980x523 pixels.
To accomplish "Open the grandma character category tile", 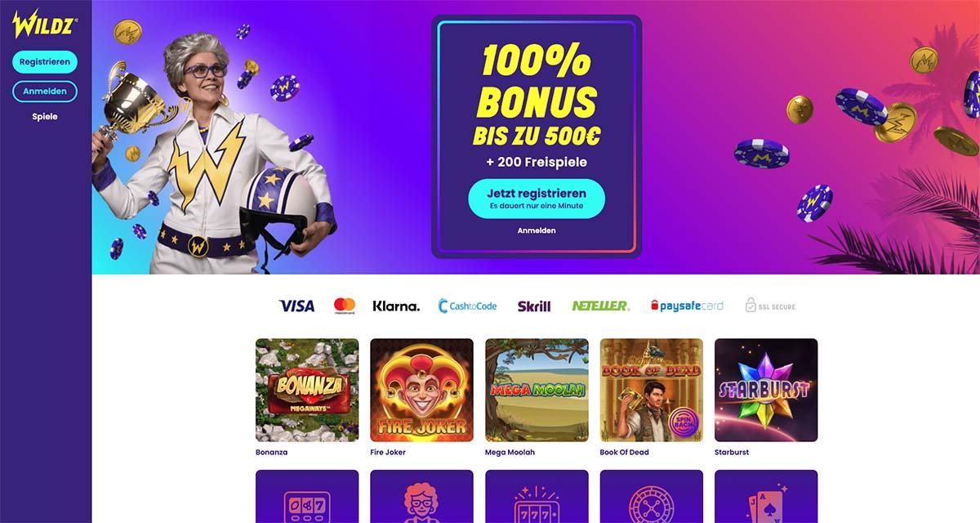I will point(421,496).
